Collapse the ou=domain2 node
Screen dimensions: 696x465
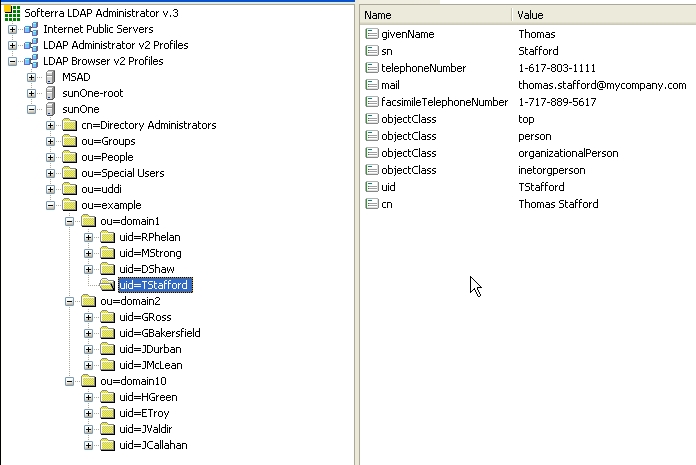[70, 301]
